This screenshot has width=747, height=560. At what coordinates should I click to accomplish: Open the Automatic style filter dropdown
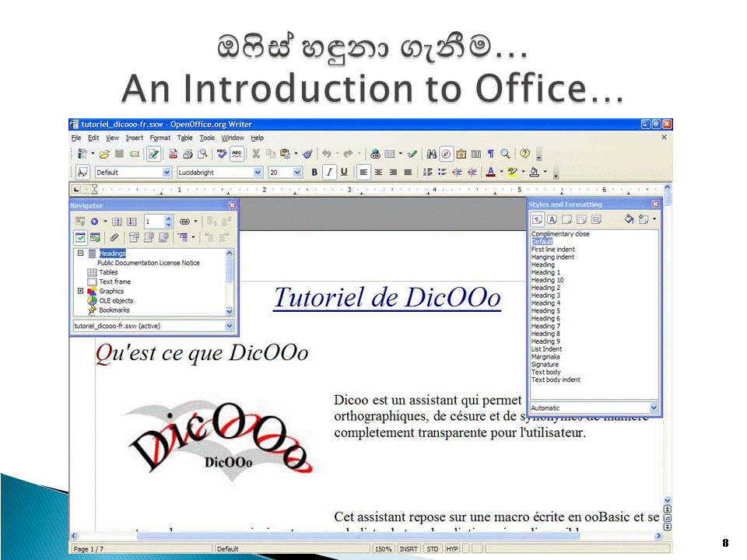coord(654,408)
